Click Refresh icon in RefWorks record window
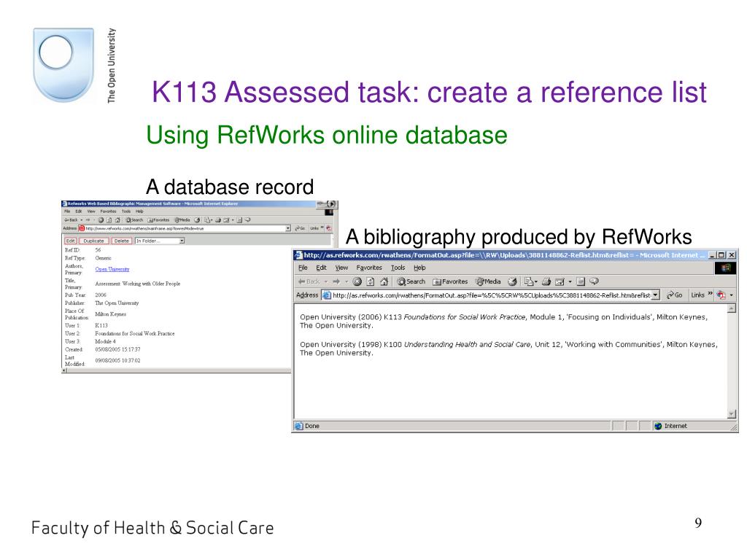Viewport: 747px width, 560px height. coord(109,220)
